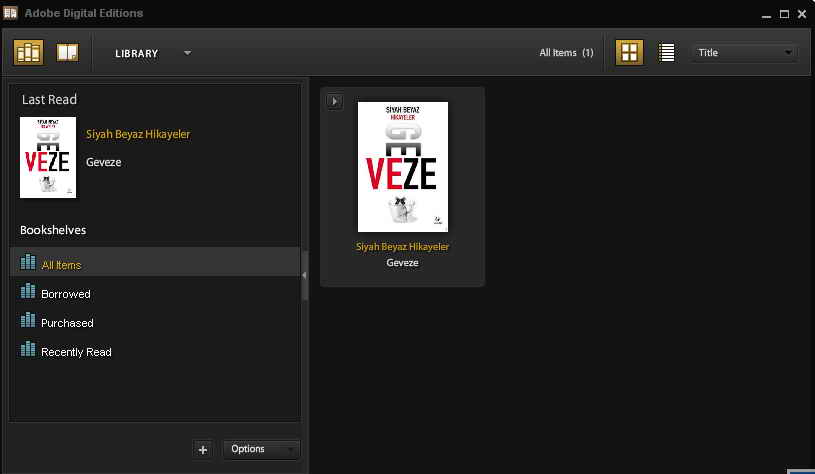
Task: Open item options arrow on book card
Action: (x=334, y=101)
